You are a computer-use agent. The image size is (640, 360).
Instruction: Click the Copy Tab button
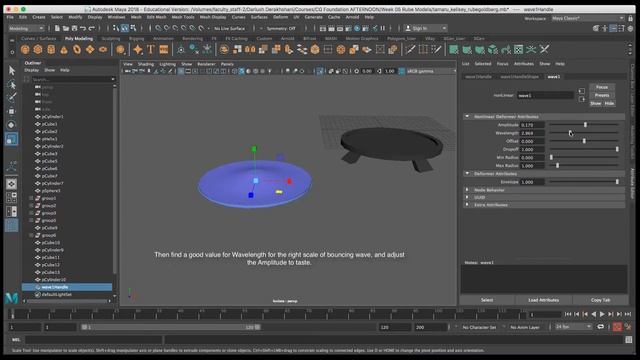600,300
